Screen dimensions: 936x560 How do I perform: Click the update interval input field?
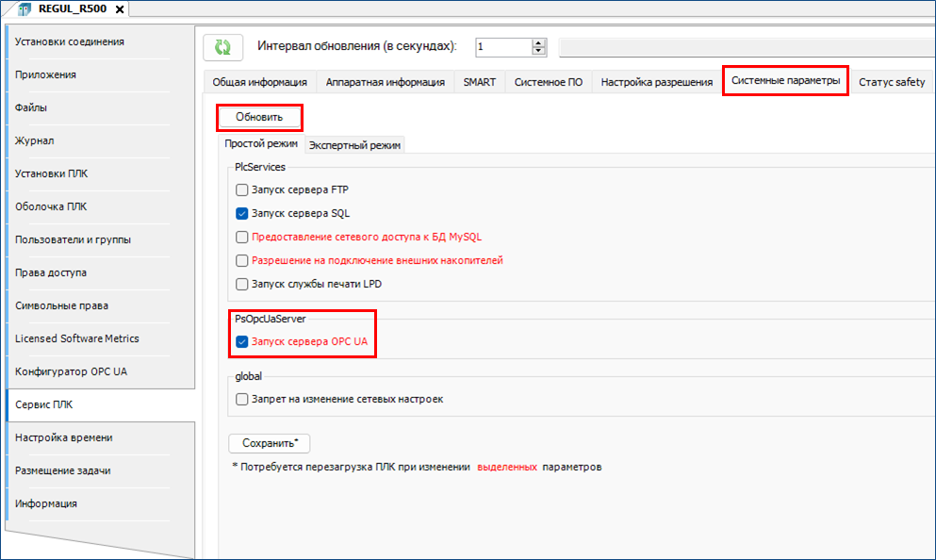(501, 47)
